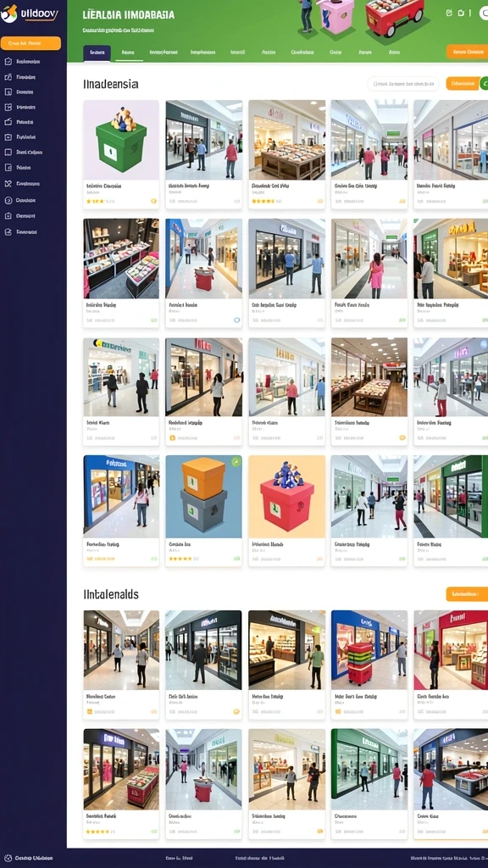Click the bottom-left footer icon
488x868 pixels.
(8, 858)
